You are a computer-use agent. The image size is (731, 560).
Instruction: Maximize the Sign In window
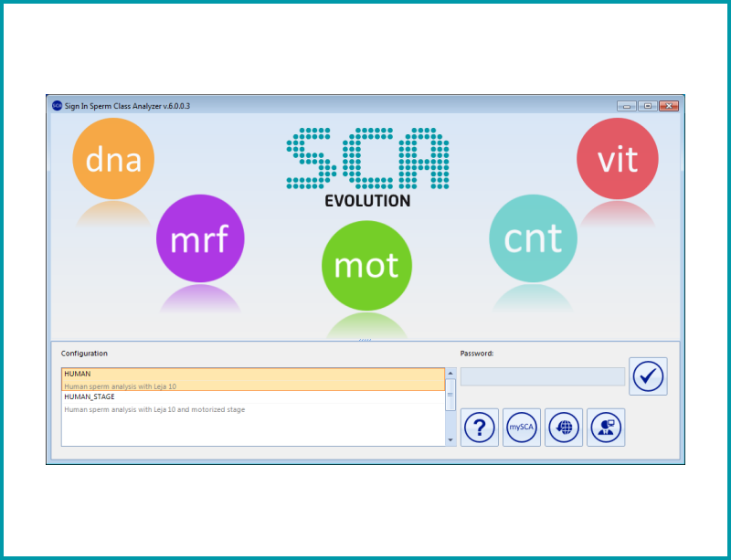[x=648, y=106]
